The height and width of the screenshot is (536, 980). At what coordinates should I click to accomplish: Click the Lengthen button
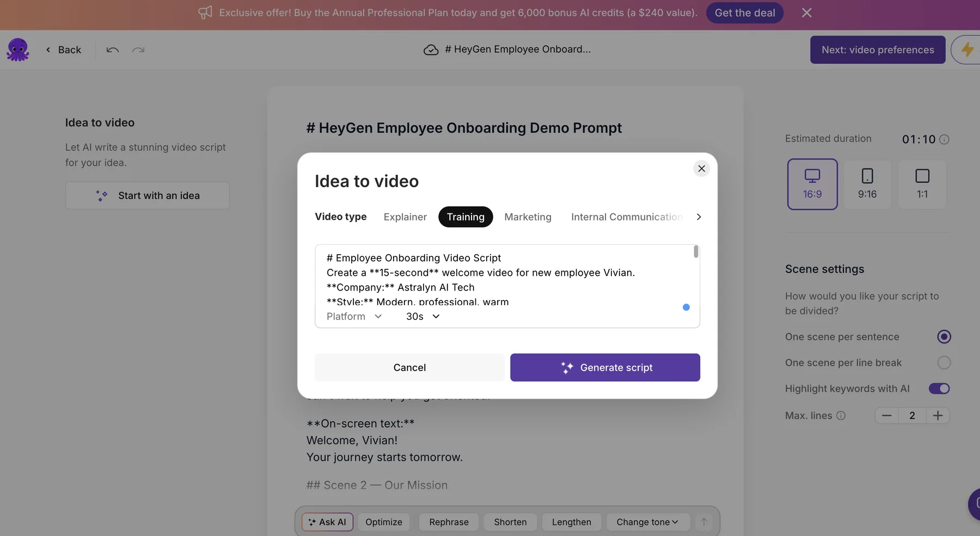[x=571, y=522]
